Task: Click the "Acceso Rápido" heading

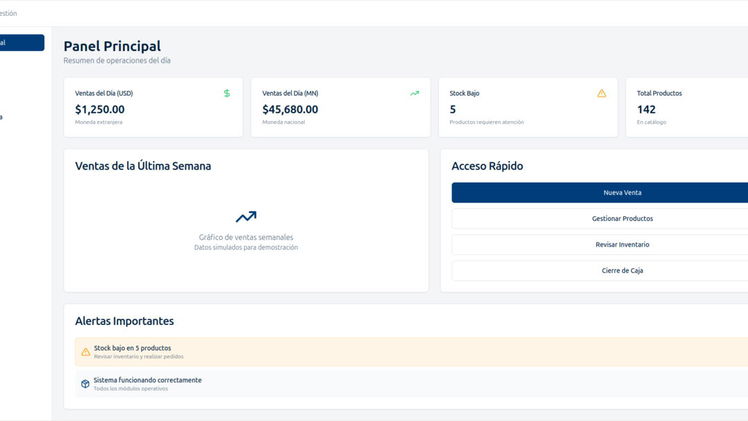Action: (x=487, y=166)
